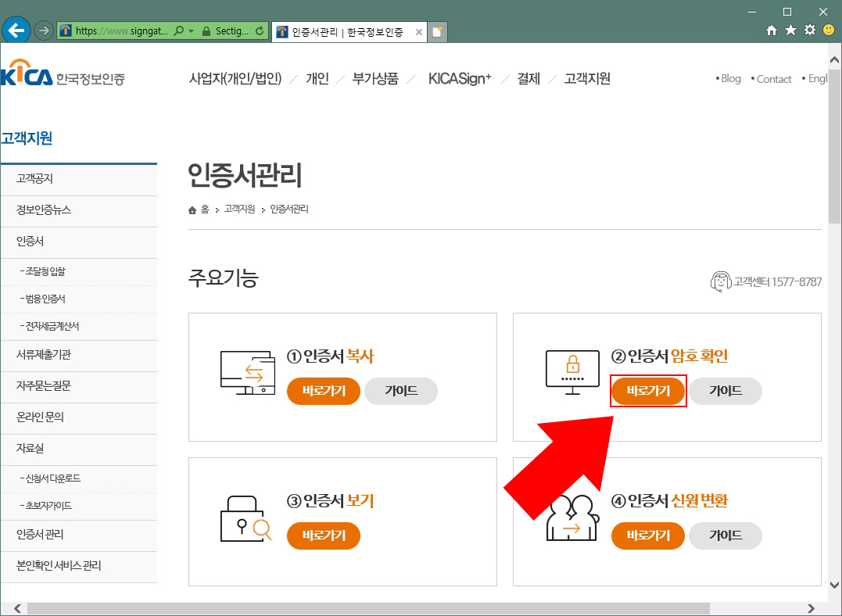Open browser tools via the gear icon
The width and height of the screenshot is (842, 616).
click(808, 29)
